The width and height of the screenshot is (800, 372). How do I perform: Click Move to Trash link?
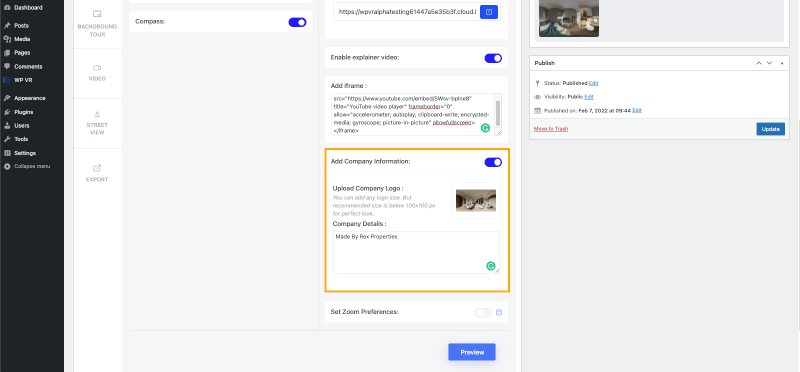(551, 129)
